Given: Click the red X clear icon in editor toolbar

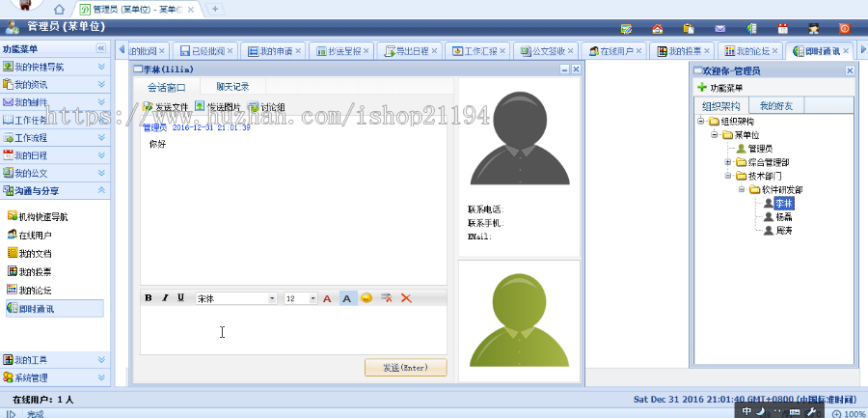Looking at the screenshot, I should click(x=406, y=298).
